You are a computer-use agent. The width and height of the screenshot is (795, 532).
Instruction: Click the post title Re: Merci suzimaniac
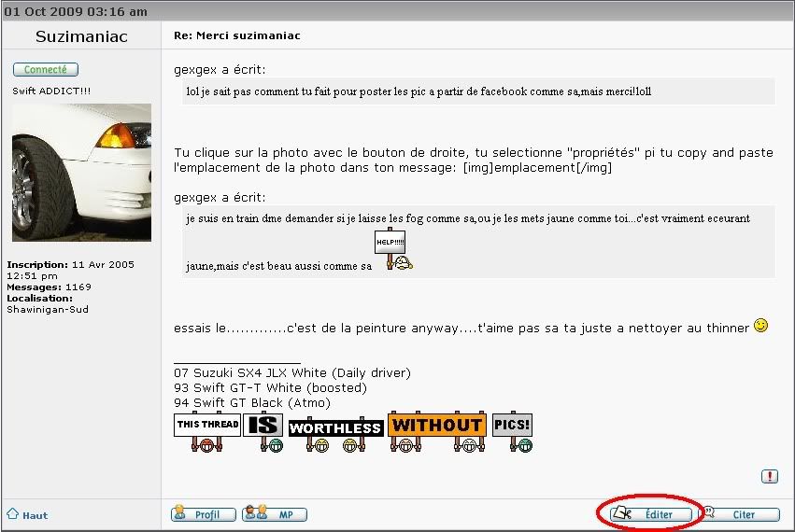coord(237,35)
